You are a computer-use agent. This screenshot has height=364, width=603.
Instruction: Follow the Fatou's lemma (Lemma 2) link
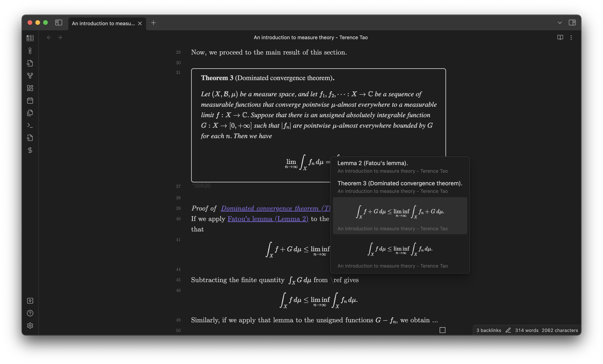(268, 219)
